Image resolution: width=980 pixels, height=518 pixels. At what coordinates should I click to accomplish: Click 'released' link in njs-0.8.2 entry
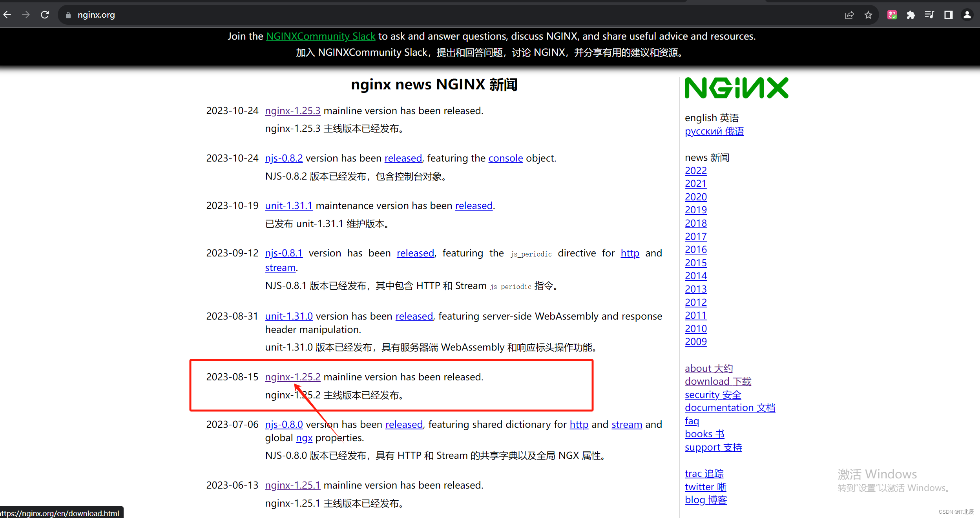pos(403,158)
